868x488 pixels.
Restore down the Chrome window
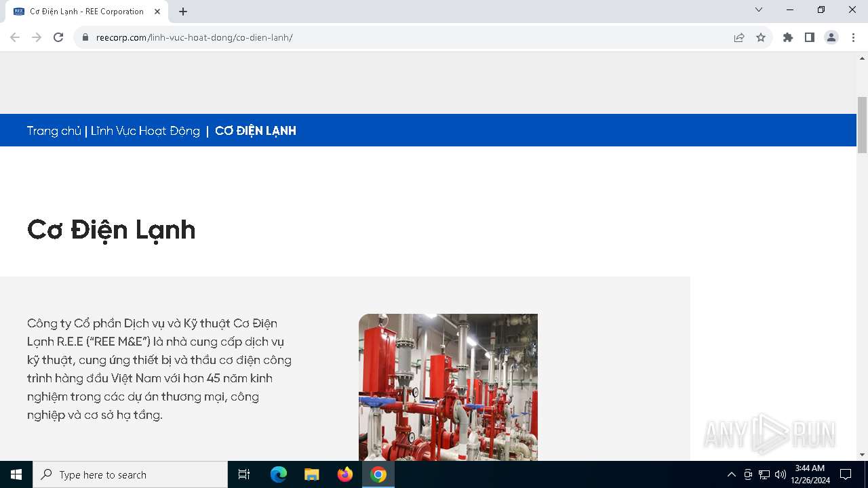tap(821, 9)
